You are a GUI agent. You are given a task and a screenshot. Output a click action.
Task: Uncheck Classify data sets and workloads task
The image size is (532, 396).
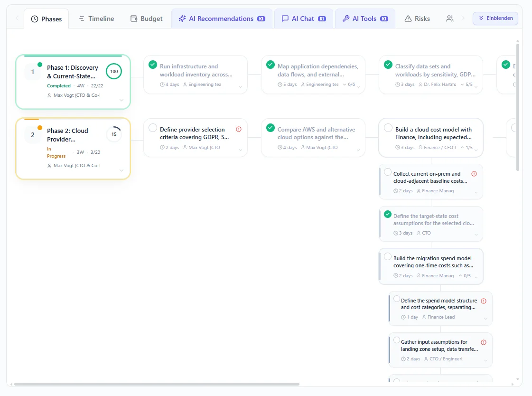tap(388, 65)
